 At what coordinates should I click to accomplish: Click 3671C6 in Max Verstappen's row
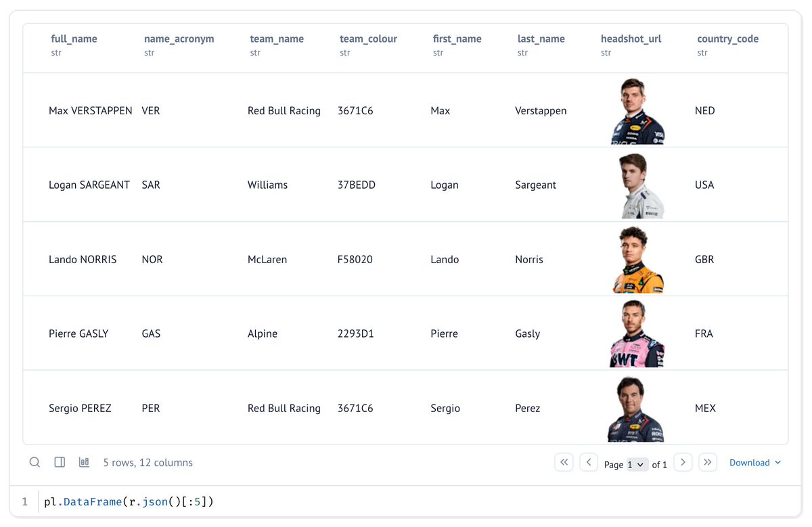click(x=355, y=110)
